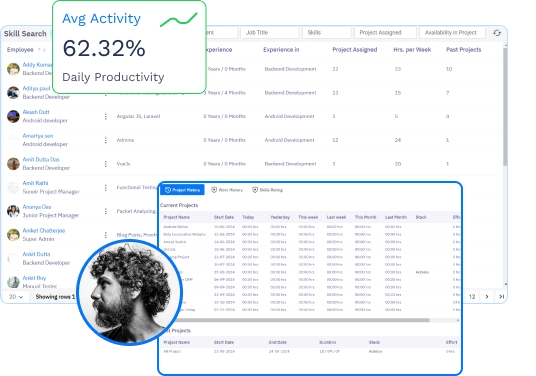This screenshot has height=376, width=536.
Task: Click the Project Assigned column header
Action: [x=354, y=50]
